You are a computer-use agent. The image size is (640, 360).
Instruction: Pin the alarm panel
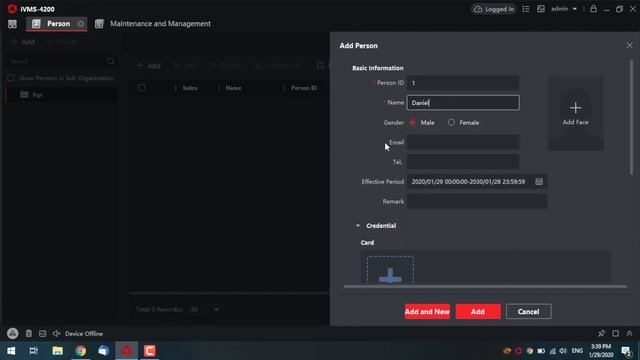click(601, 333)
